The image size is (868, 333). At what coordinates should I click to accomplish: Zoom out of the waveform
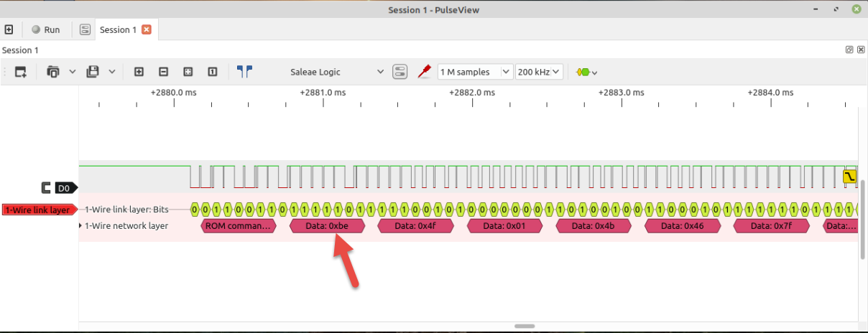pyautogui.click(x=163, y=72)
